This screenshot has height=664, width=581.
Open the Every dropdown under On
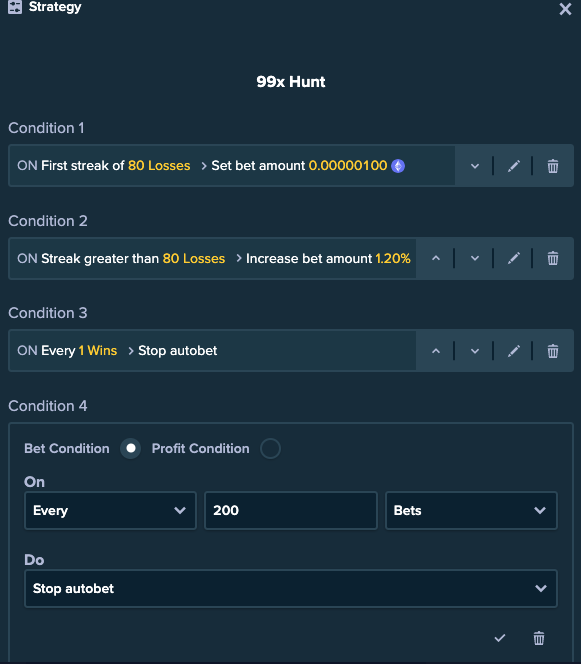[110, 510]
